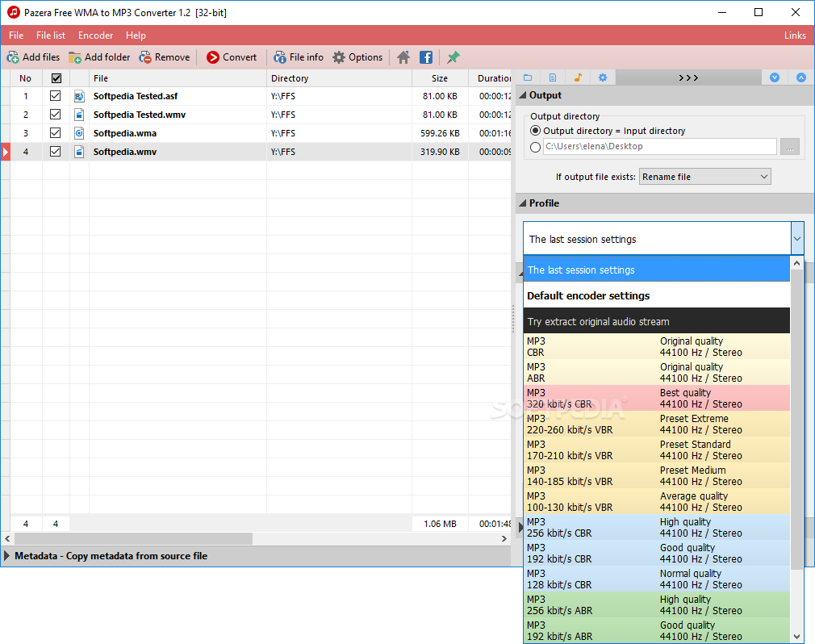
Task: Select Output directory = Input directory radio
Action: (x=535, y=131)
